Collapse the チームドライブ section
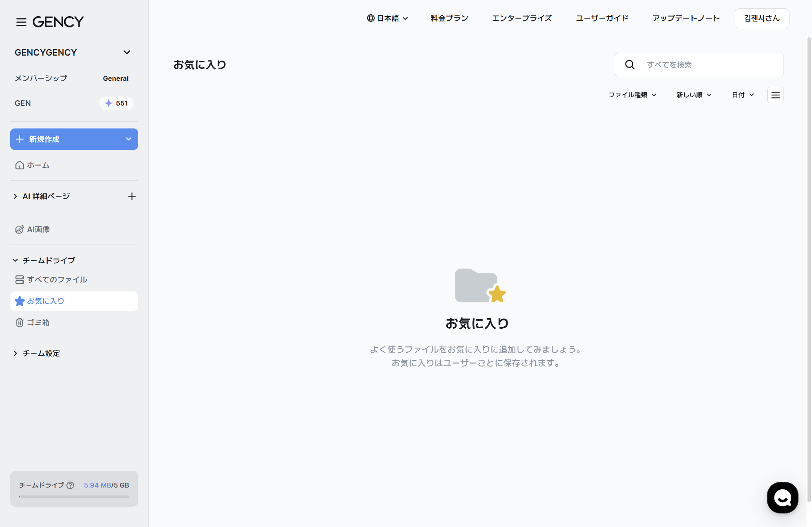 click(x=15, y=260)
